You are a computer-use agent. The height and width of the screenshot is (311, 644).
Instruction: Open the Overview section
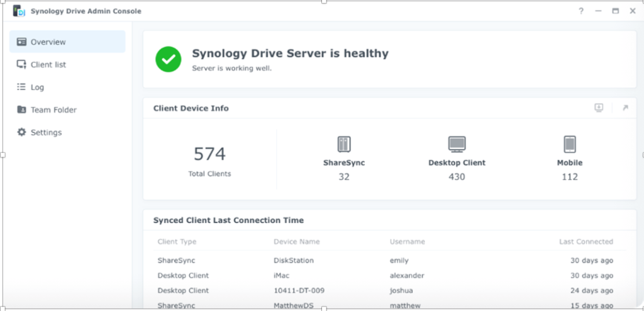67,42
